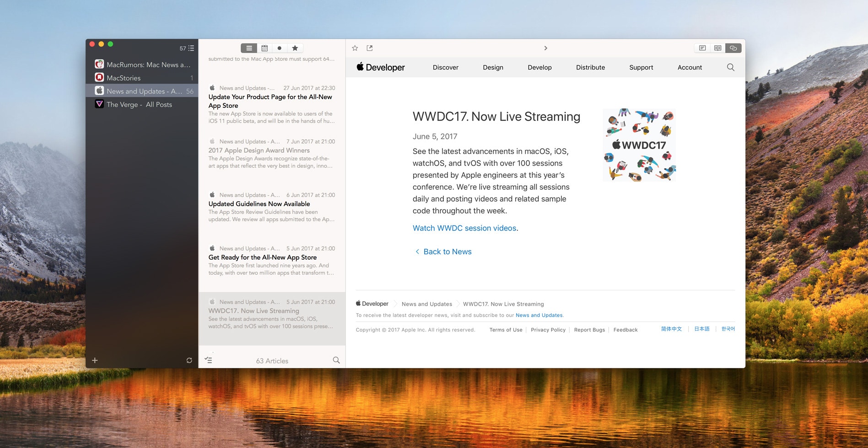This screenshot has width=868, height=448.
Task: Open Privacy Policy footer link
Action: click(x=548, y=330)
